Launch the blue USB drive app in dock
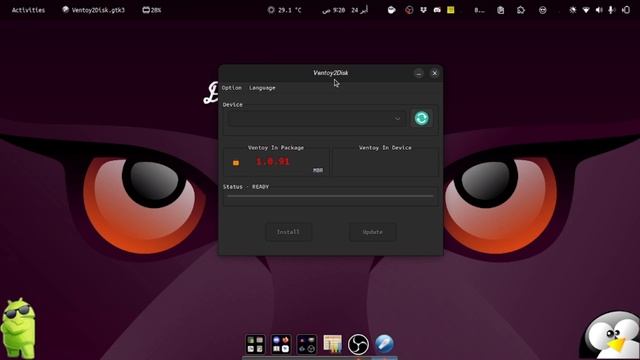This screenshot has width=640, height=360. click(x=384, y=344)
